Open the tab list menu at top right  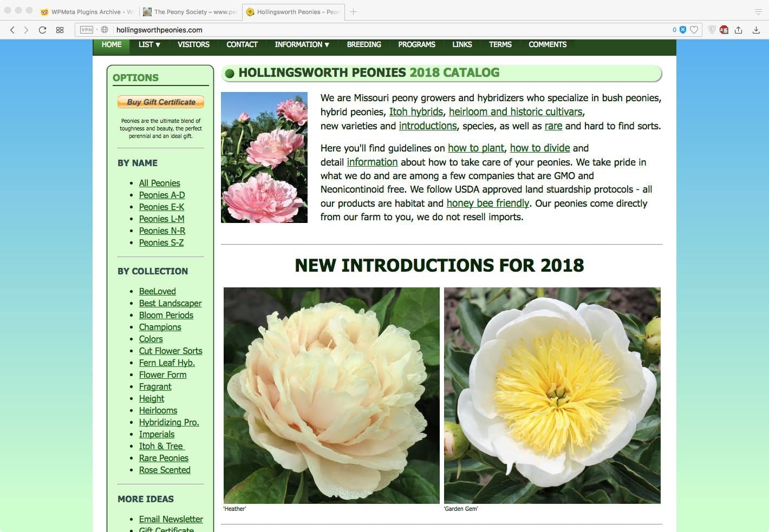coord(758,11)
